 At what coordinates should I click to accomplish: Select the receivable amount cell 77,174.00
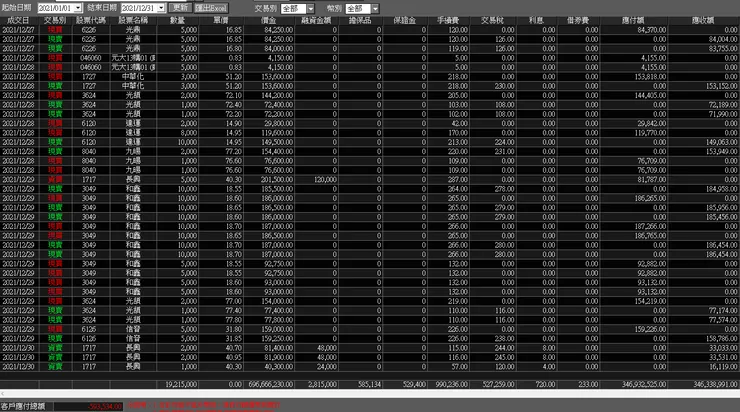click(x=704, y=311)
